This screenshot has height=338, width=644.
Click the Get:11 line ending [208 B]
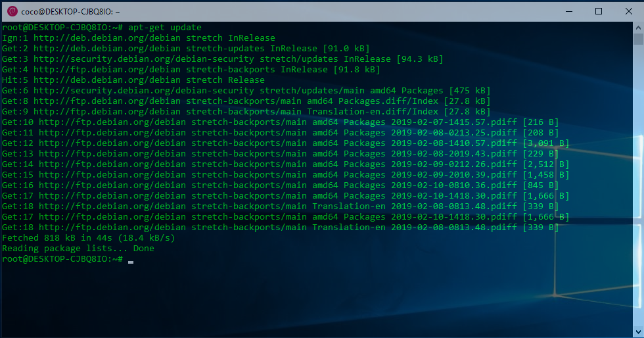click(x=280, y=133)
